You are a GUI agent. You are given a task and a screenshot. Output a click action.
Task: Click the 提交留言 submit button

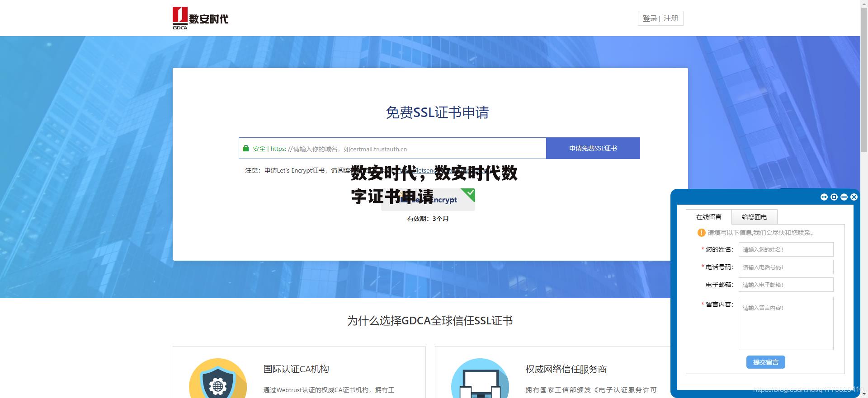pos(765,362)
